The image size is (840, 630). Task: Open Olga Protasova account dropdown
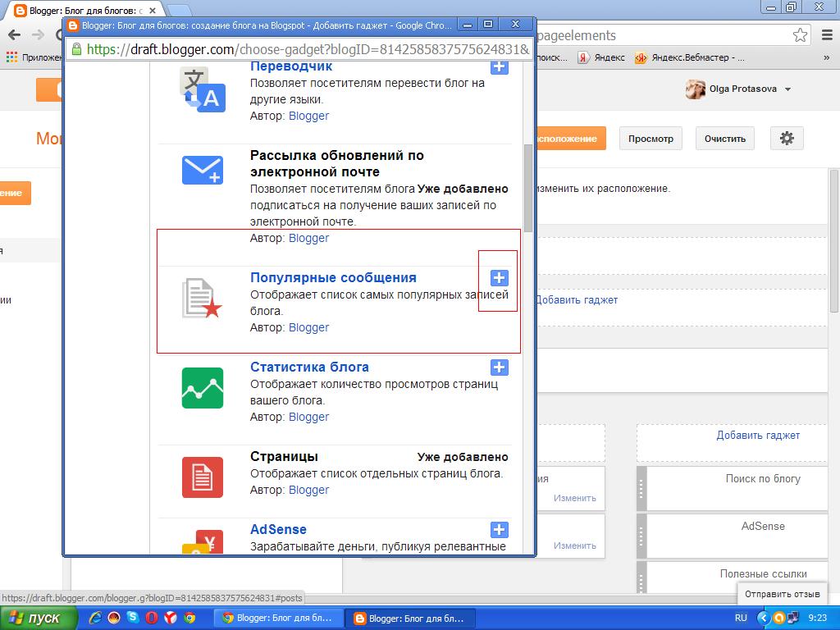coord(788,89)
